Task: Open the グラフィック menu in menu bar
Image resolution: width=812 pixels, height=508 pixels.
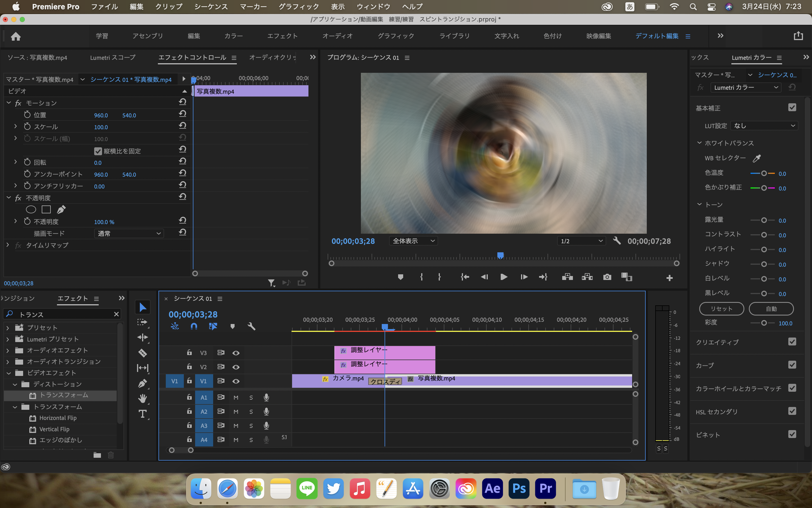Action: coord(299,6)
